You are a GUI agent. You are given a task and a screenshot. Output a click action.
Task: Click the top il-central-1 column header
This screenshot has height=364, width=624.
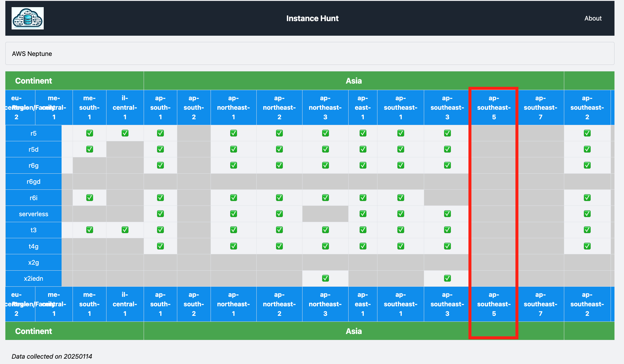125,107
